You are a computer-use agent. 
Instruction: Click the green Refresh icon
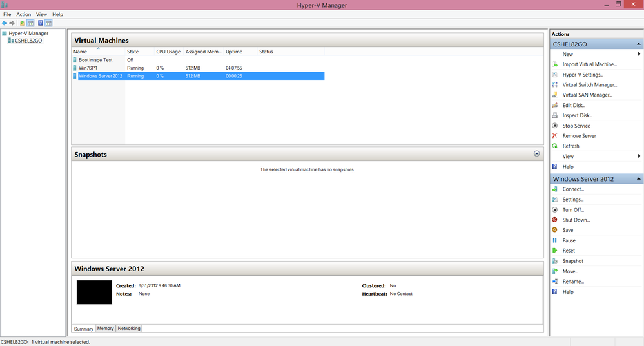click(x=555, y=146)
